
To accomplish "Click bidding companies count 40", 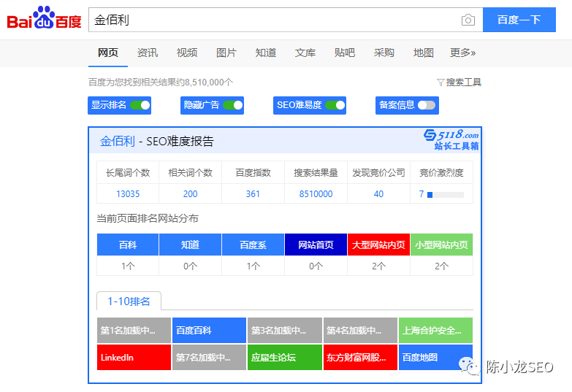I will tap(378, 194).
